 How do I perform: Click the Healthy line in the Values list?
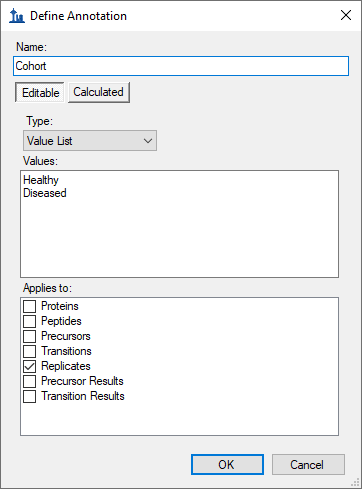[41, 180]
